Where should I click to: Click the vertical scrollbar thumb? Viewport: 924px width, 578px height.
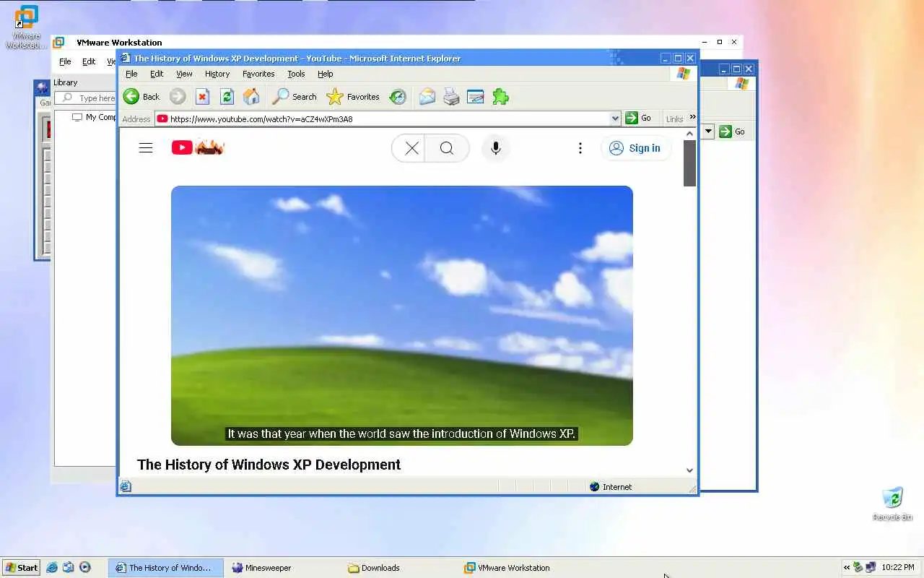689,163
